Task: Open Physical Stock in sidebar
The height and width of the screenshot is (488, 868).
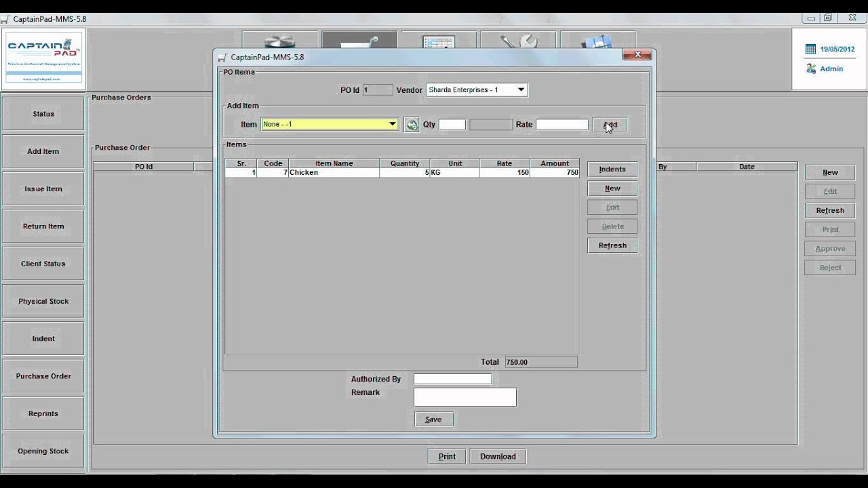Action: click(43, 301)
